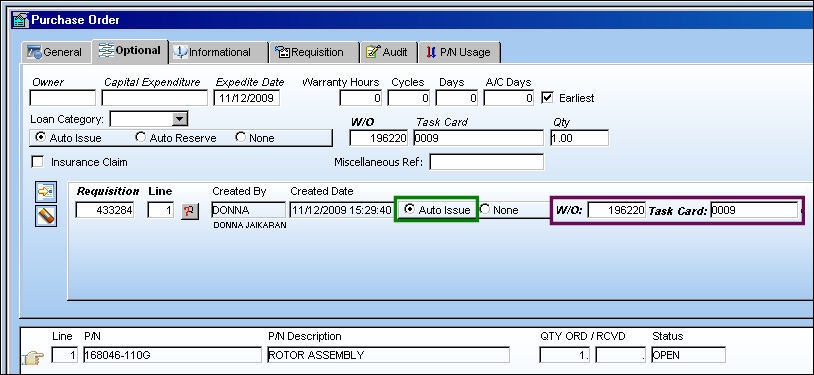The image size is (814, 375).
Task: Click the yellow arrow icon beside Requisition
Action: coord(46,192)
